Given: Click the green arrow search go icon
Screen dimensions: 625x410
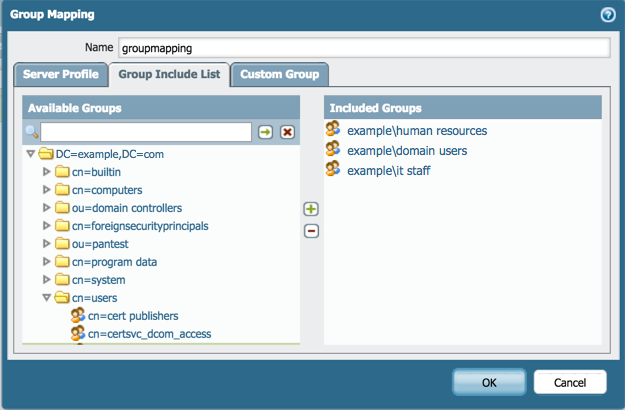Looking at the screenshot, I should (x=266, y=132).
